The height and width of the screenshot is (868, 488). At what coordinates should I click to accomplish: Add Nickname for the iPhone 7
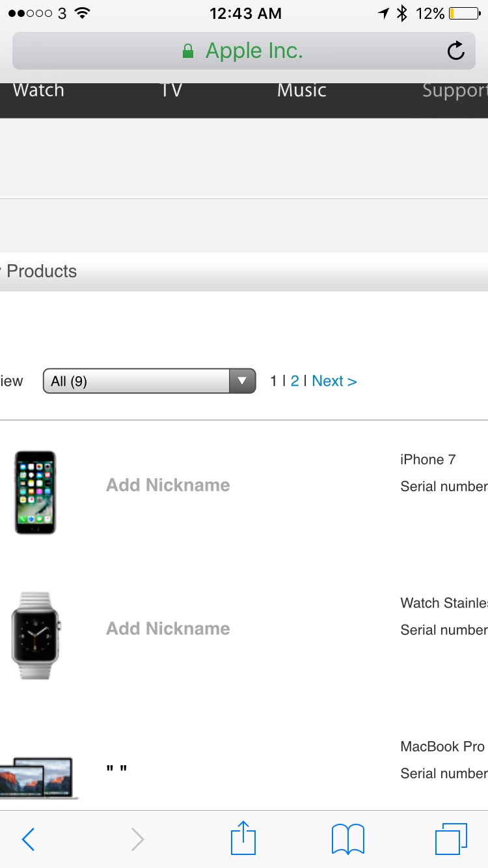[168, 485]
